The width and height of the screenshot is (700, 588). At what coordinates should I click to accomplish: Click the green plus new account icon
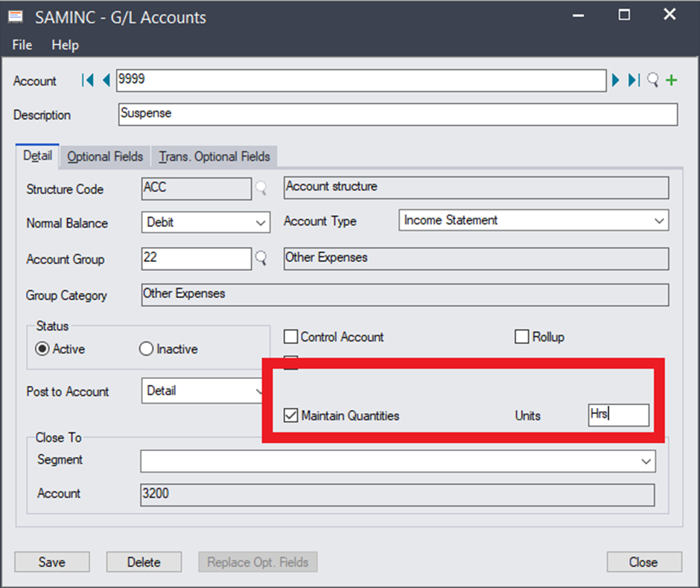(x=672, y=80)
